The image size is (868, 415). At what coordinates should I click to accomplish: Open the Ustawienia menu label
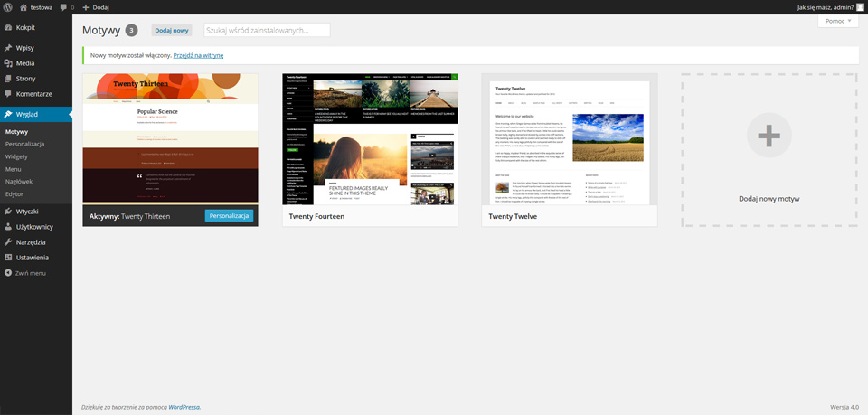pos(33,258)
